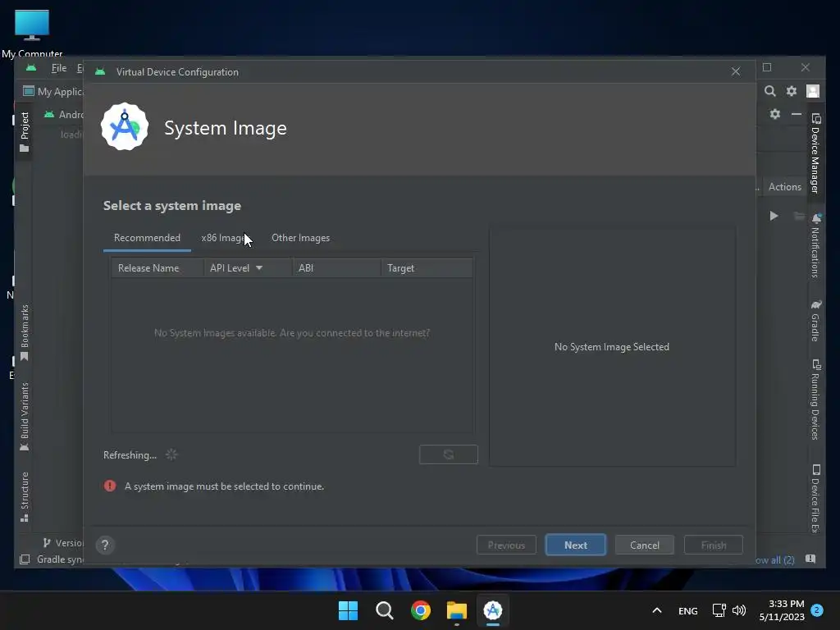Open IDE settings gear in the toolbar
The width and height of the screenshot is (840, 630).
792,91
